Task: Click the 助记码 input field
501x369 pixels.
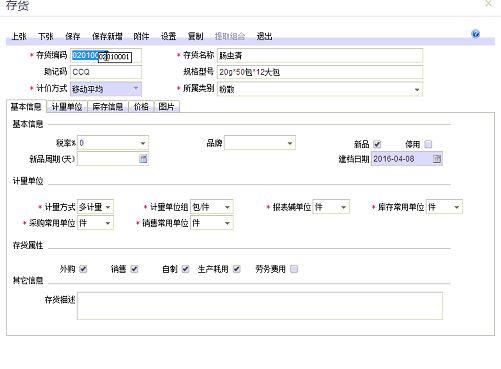Action: point(106,72)
